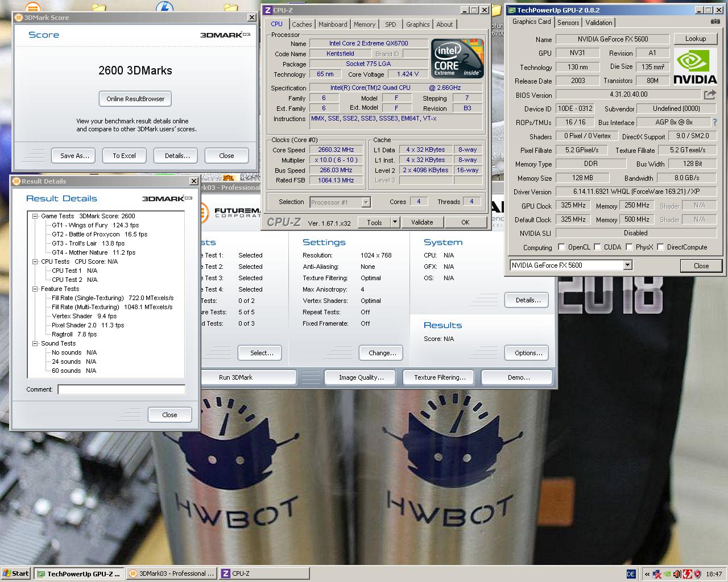Viewport: 728px width, 582px height.
Task: Click the DE language indicator
Action: (630, 574)
